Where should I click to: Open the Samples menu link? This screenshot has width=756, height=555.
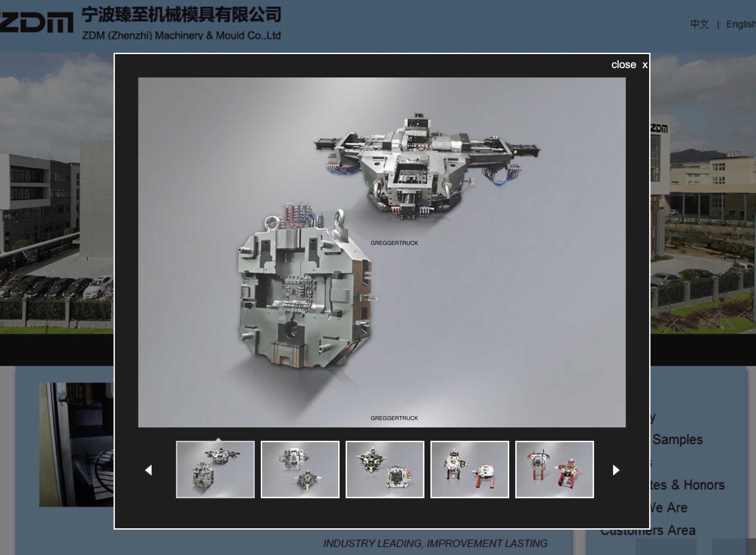coord(677,439)
